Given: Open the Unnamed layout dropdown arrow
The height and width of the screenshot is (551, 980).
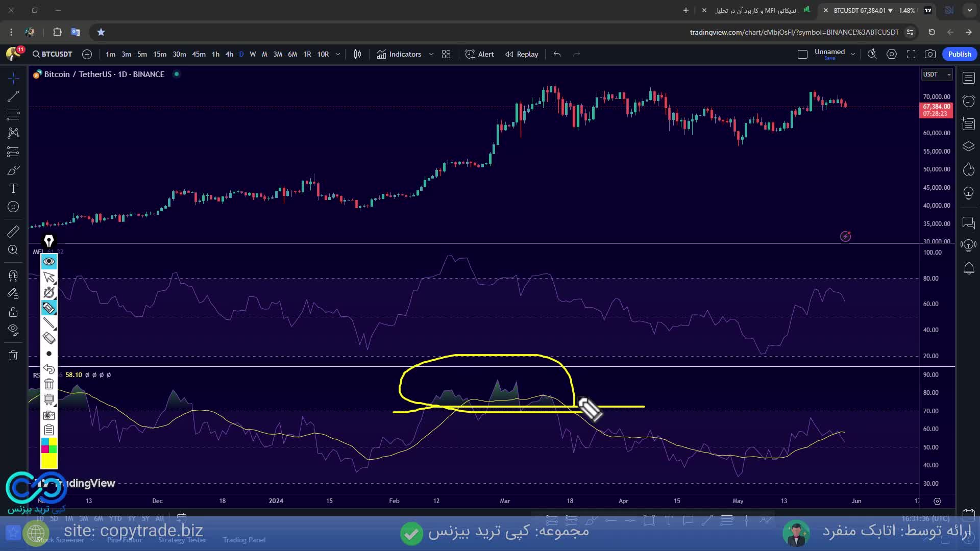Looking at the screenshot, I should [852, 54].
